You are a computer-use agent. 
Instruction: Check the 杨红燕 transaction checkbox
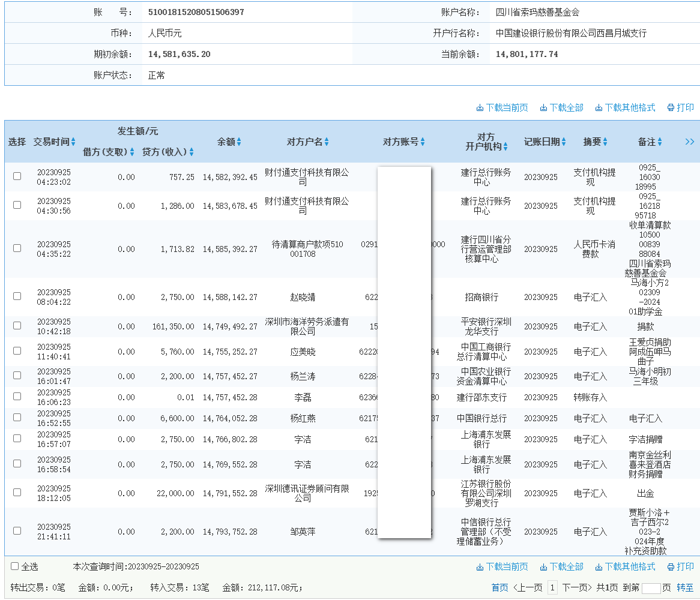click(x=17, y=417)
